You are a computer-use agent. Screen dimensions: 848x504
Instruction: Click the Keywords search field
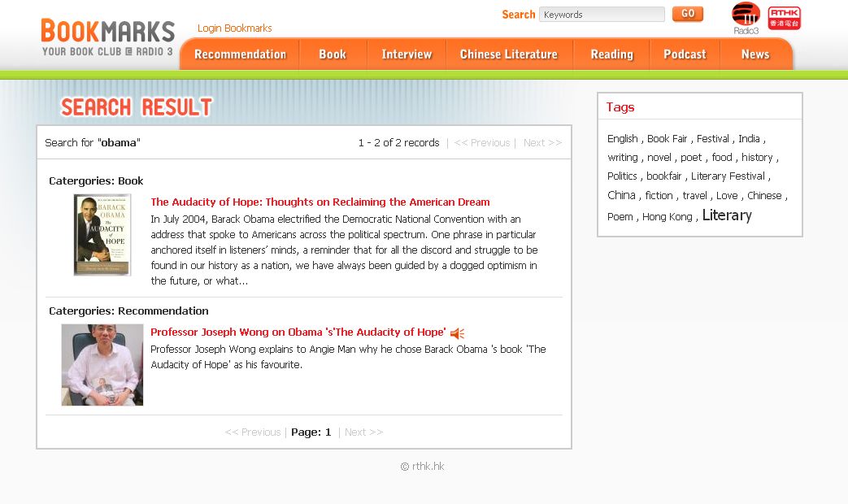[x=602, y=15]
